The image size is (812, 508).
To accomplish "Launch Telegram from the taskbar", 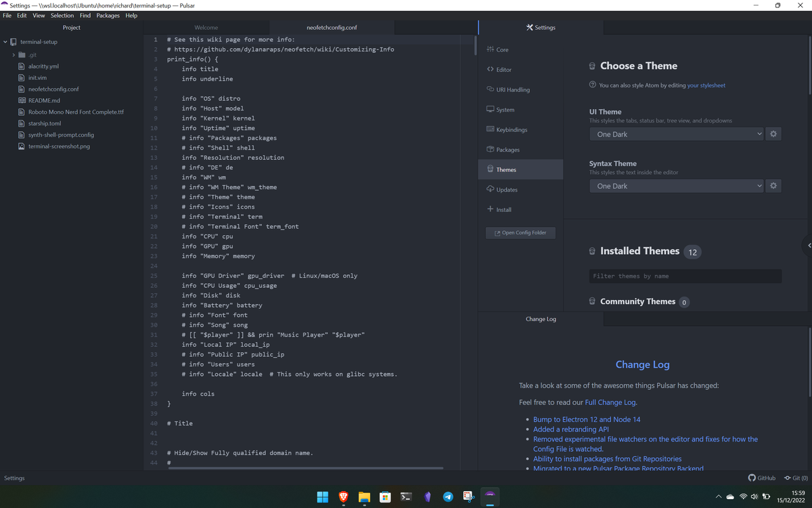I will click(448, 496).
